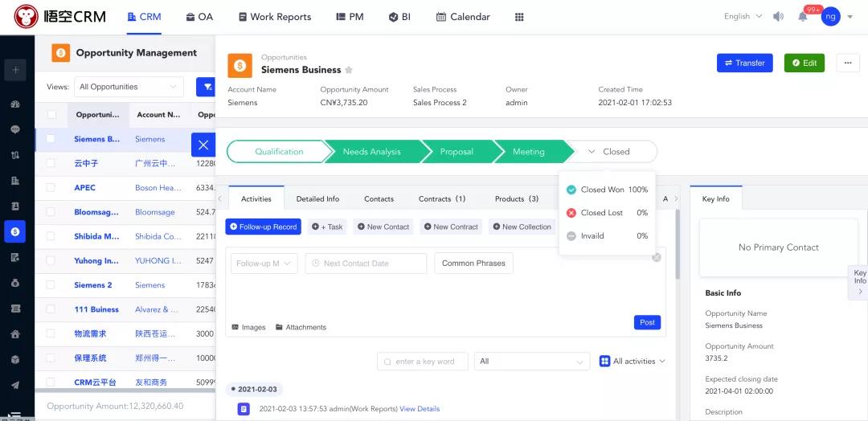This screenshot has width=868, height=421.
Task: Click the work report document icon in timeline
Action: pyautogui.click(x=244, y=409)
